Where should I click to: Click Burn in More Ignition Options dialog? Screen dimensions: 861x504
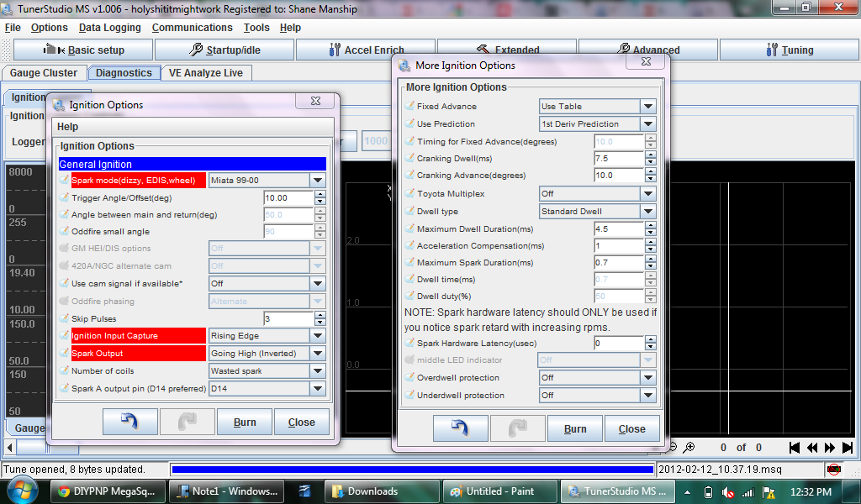click(x=575, y=428)
